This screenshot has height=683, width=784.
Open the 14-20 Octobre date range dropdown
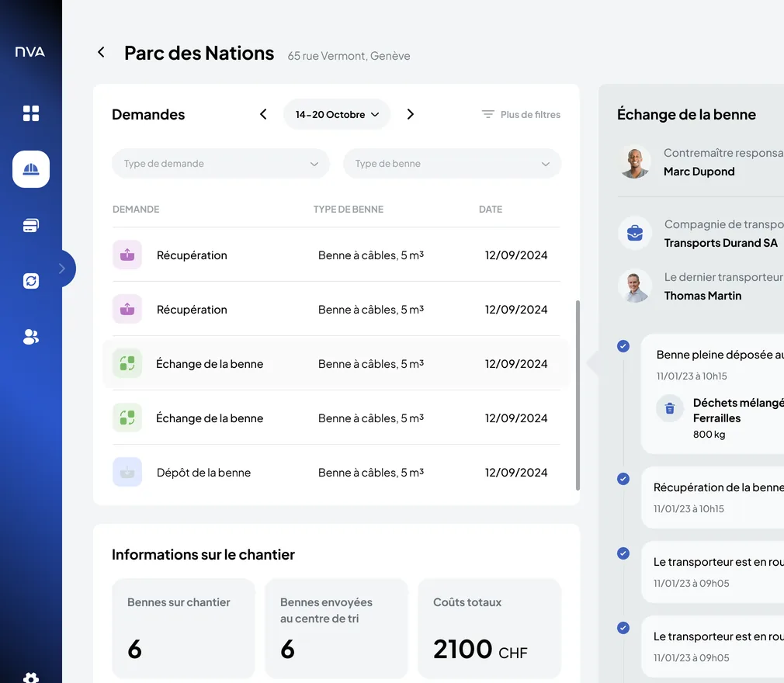[x=337, y=115]
